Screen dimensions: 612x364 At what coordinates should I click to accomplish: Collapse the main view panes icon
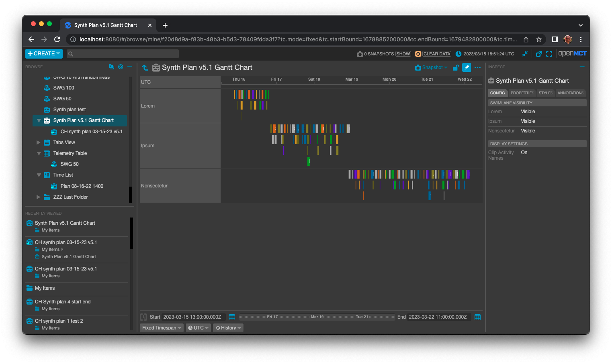click(525, 54)
